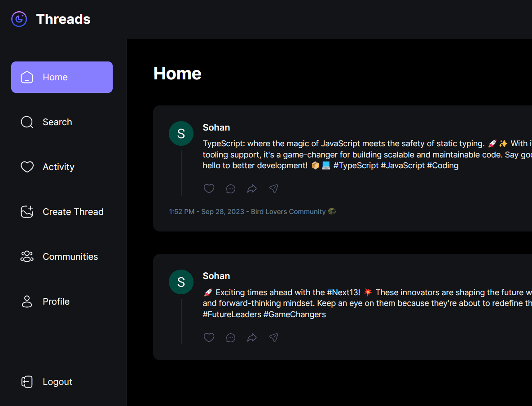The width and height of the screenshot is (532, 406).
Task: Click Sohan's avatar on the Next13 post
Action: (181, 282)
